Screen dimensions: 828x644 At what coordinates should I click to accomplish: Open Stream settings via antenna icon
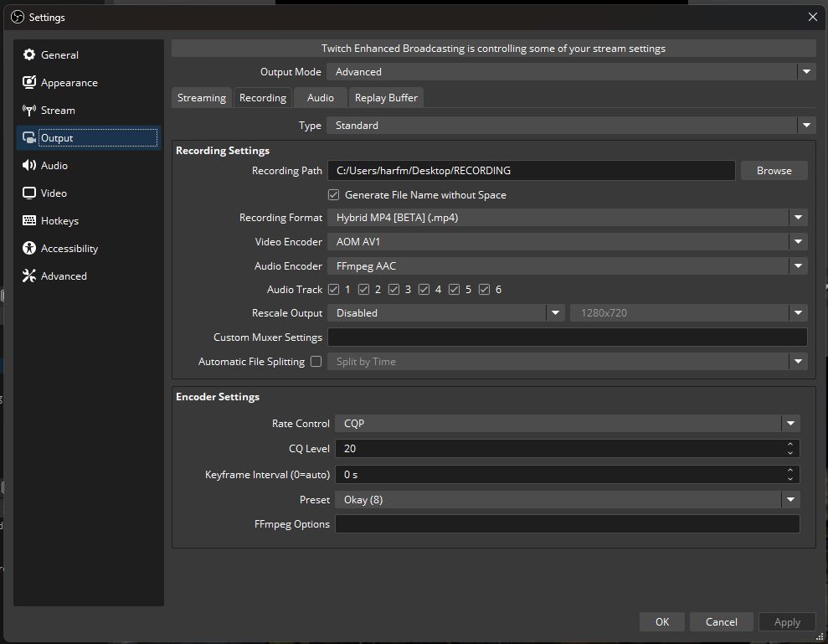point(29,111)
